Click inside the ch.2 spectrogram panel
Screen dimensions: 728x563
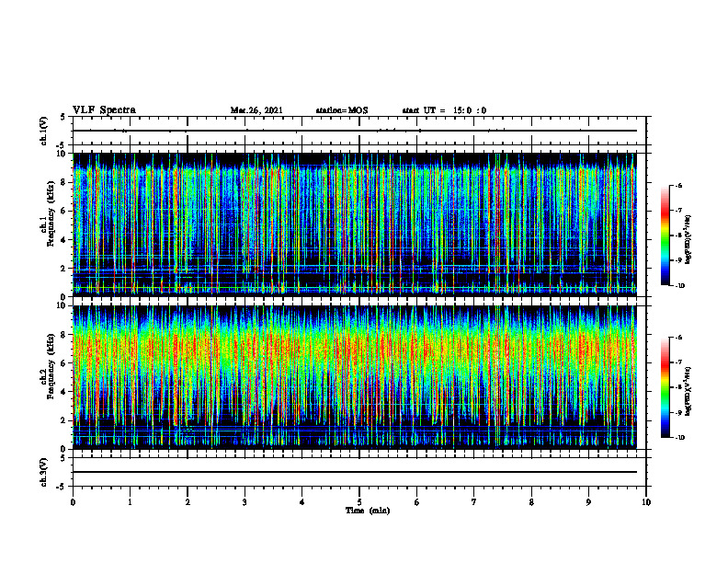click(x=355, y=377)
